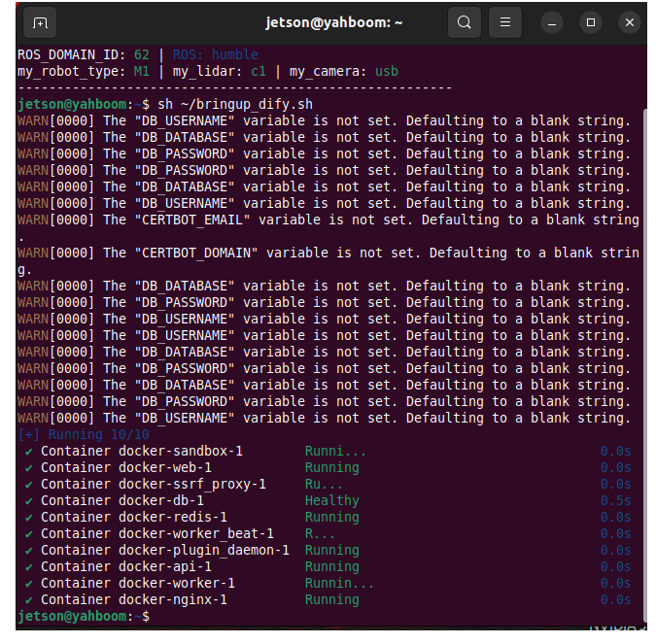Click the docker-api-1 Running status
The height and width of the screenshot is (644, 656).
point(331,566)
